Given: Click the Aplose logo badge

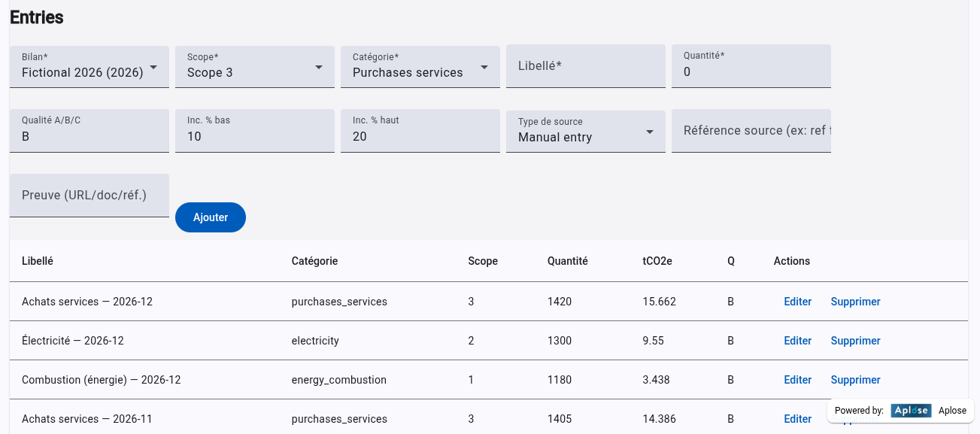Looking at the screenshot, I should pyautogui.click(x=911, y=411).
